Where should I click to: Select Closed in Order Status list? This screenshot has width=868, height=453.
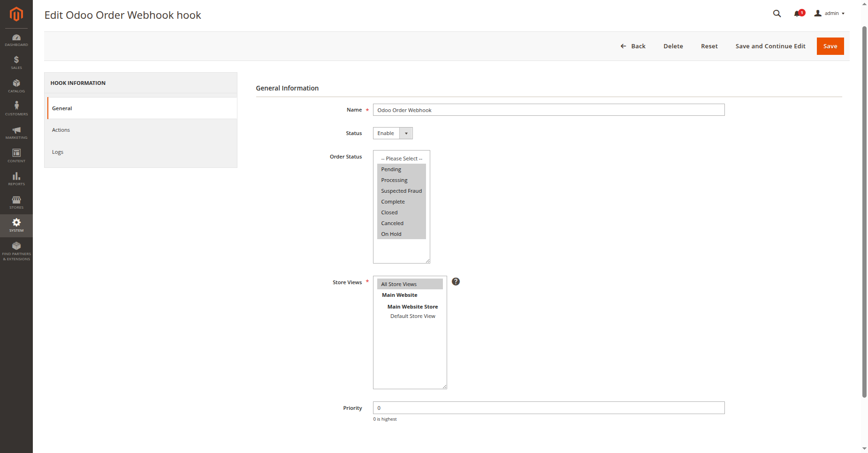402,212
